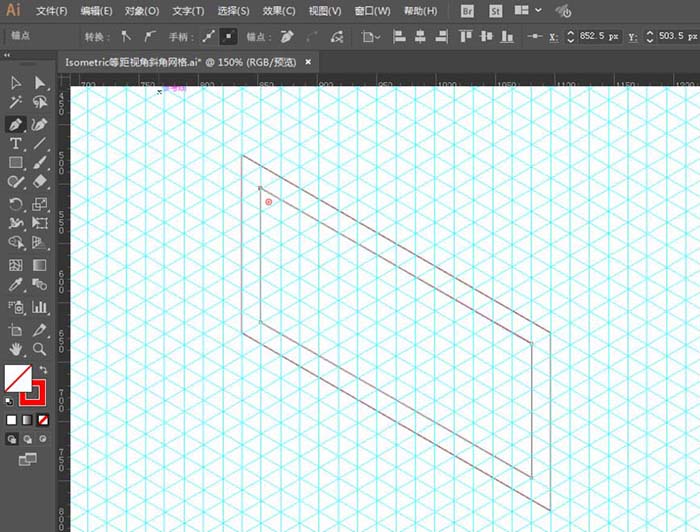Convert selected anchor to smooth

click(x=150, y=37)
